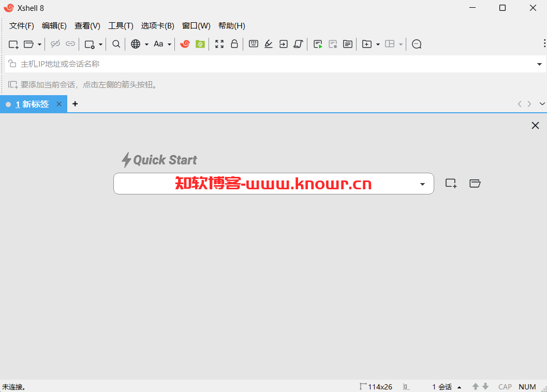
Task: Open the tab list chevron dropdown
Action: click(542, 104)
